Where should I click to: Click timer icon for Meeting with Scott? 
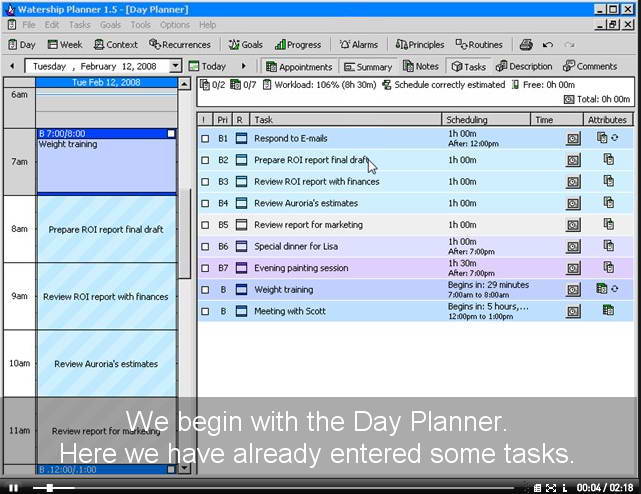(x=573, y=312)
